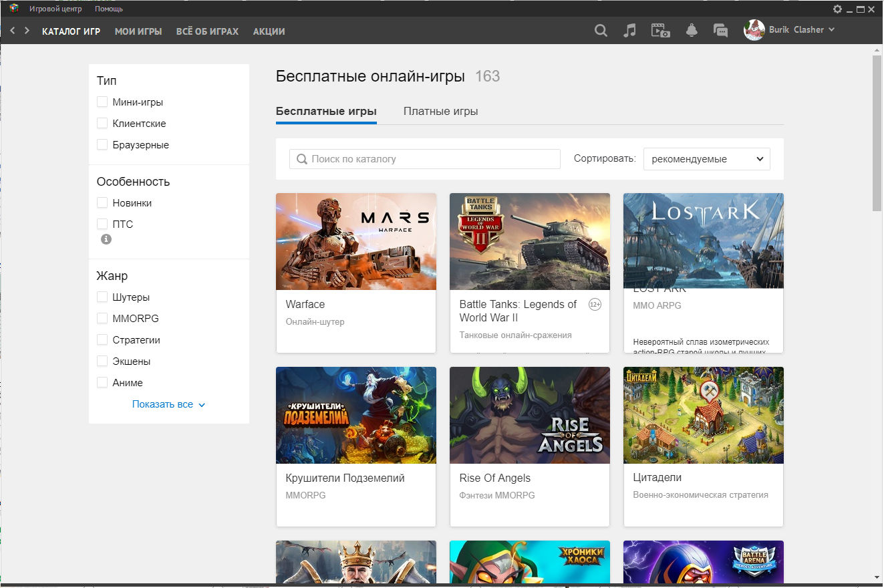Enable the Новинки filter checkbox
This screenshot has width=884, height=588.
point(102,203)
